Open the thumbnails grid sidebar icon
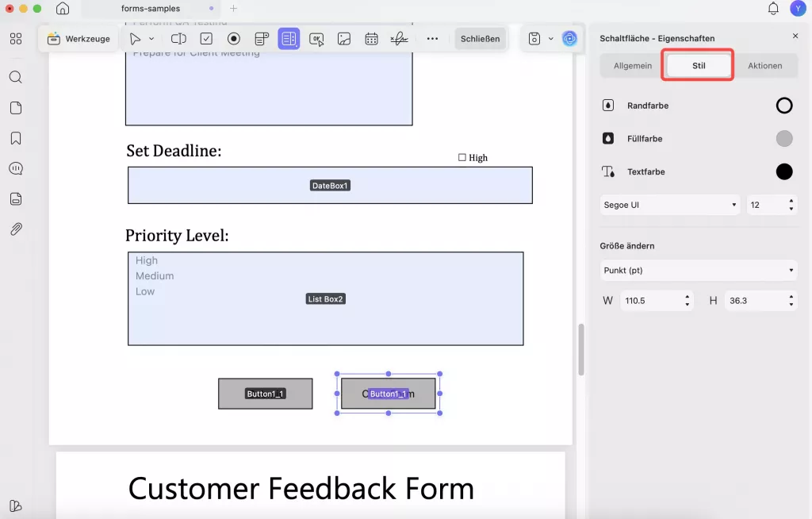The width and height of the screenshot is (812, 519). coord(16,39)
